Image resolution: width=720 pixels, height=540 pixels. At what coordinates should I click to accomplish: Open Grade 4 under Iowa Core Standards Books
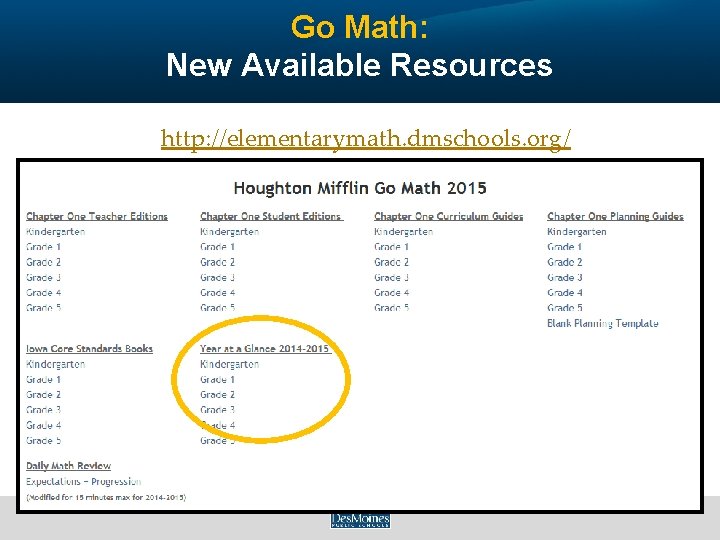coord(44,426)
